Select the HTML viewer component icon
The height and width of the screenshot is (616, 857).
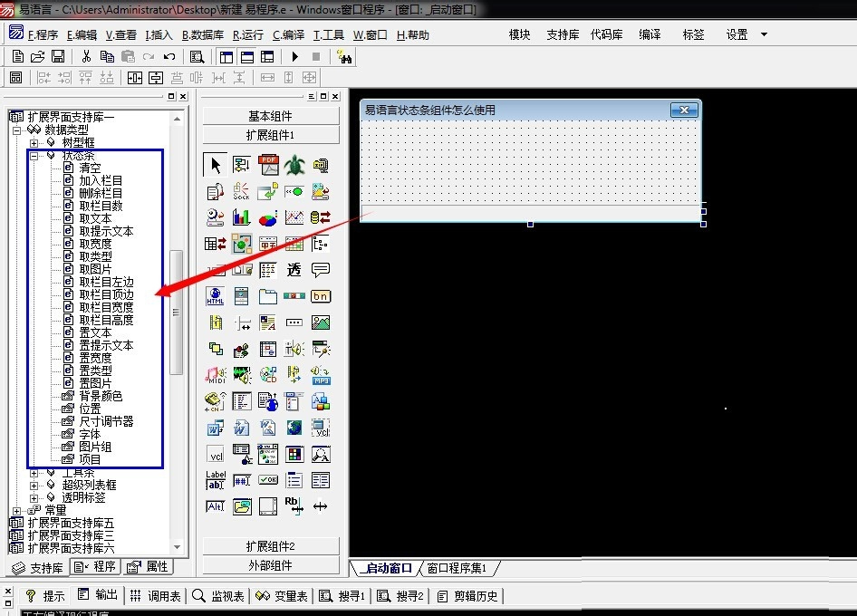pos(216,296)
